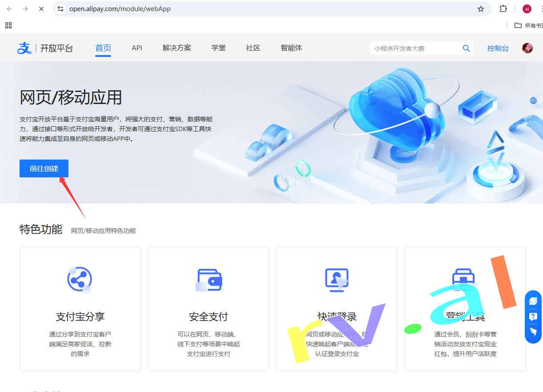Click the 特色功能 section heading
This screenshot has width=543, height=392.
tap(41, 229)
